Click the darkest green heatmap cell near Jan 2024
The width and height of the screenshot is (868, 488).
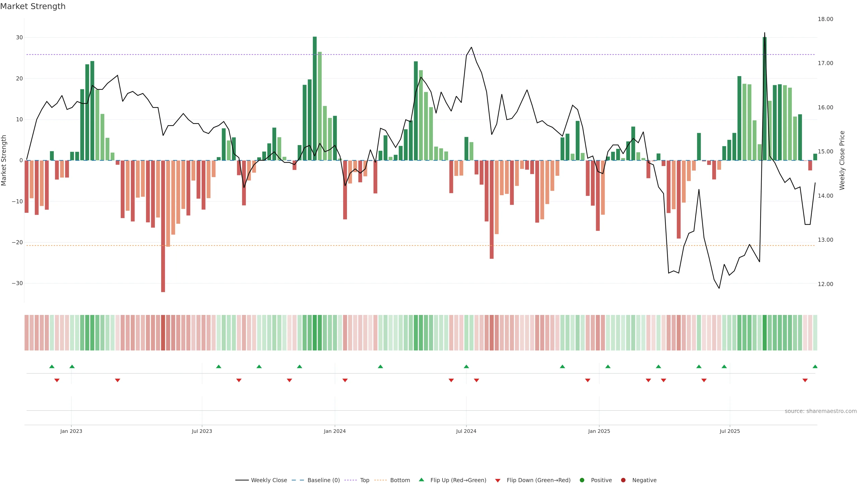(x=315, y=332)
